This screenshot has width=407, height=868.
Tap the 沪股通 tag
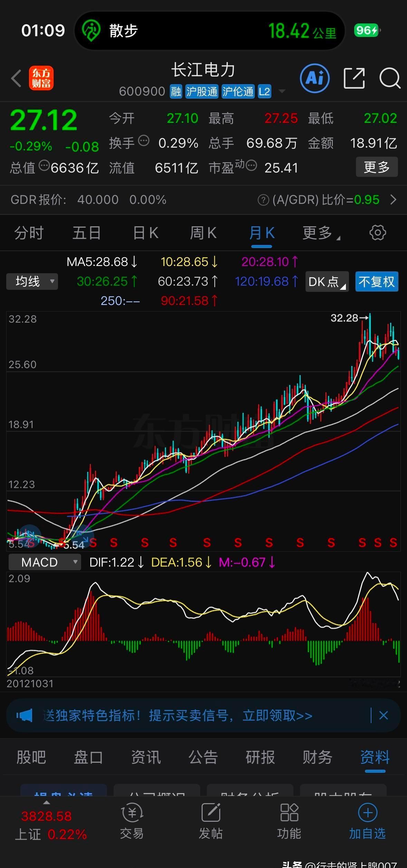pyautogui.click(x=202, y=91)
